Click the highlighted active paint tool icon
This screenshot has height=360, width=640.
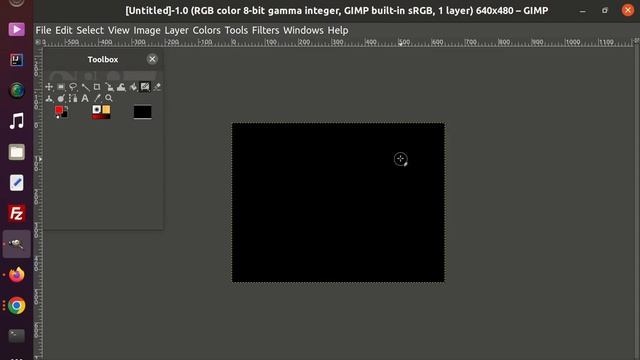[145, 87]
